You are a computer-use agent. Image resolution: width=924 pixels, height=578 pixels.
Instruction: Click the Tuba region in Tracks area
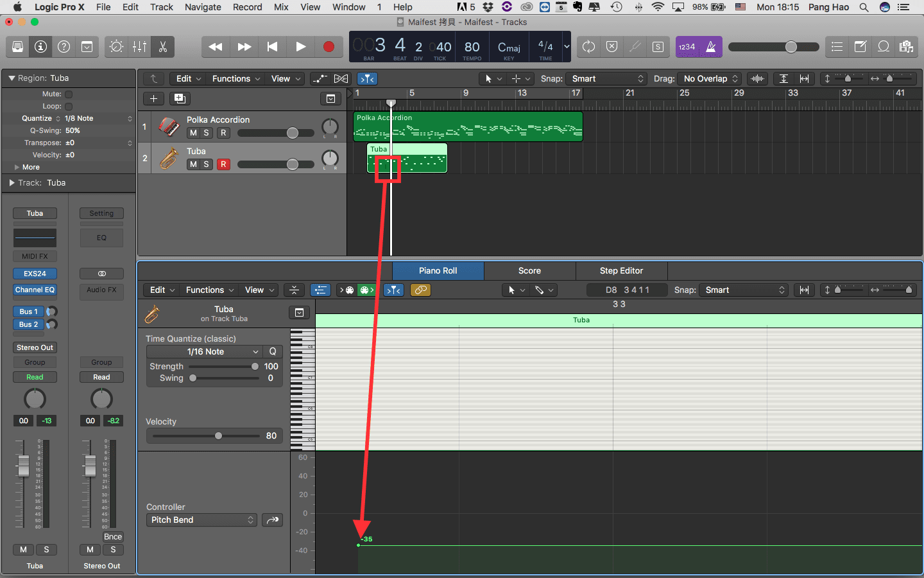point(407,158)
